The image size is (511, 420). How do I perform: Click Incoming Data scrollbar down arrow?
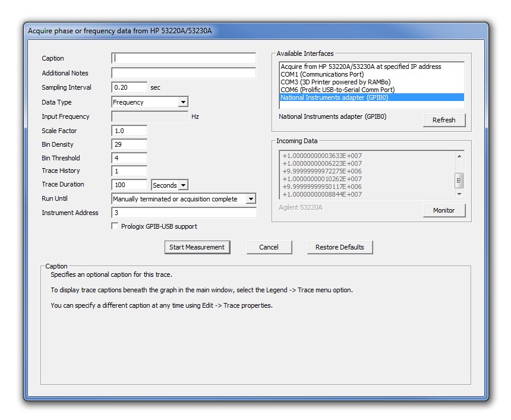coord(459,194)
